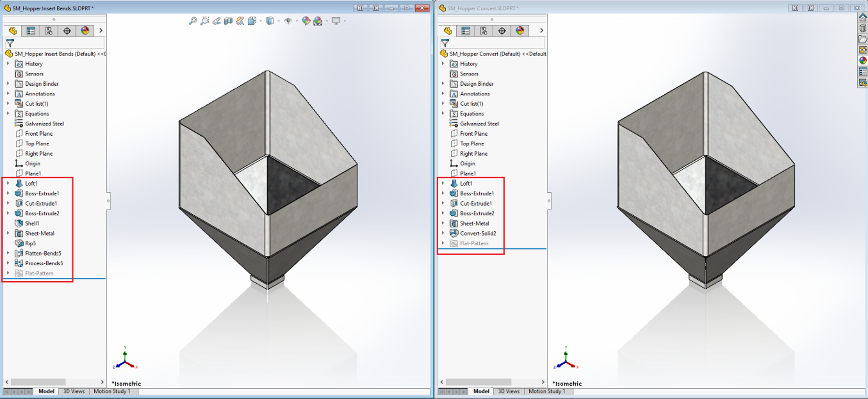Open the ConfigurationManager tab icon
Screen dimensions: 868x399
pyautogui.click(x=49, y=30)
